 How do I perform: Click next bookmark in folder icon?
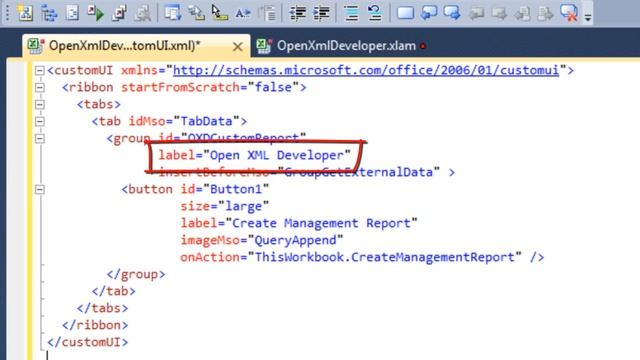[499, 13]
